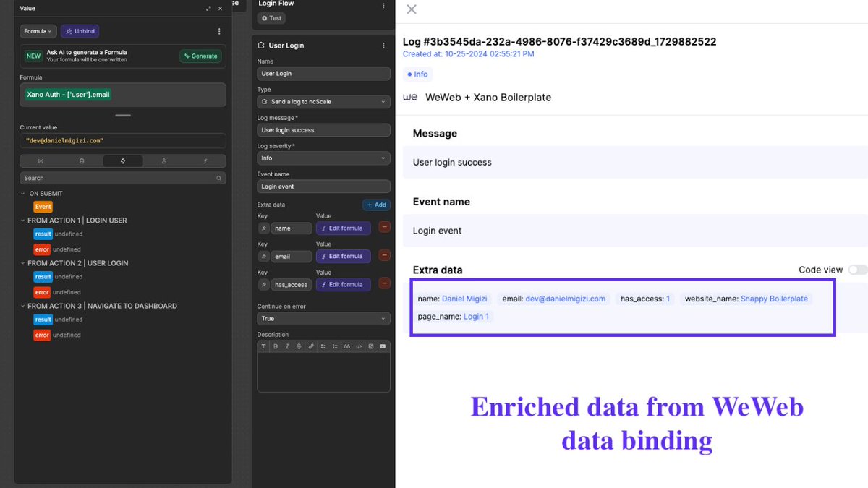Toggle italic in Description toolbar

tap(287, 346)
